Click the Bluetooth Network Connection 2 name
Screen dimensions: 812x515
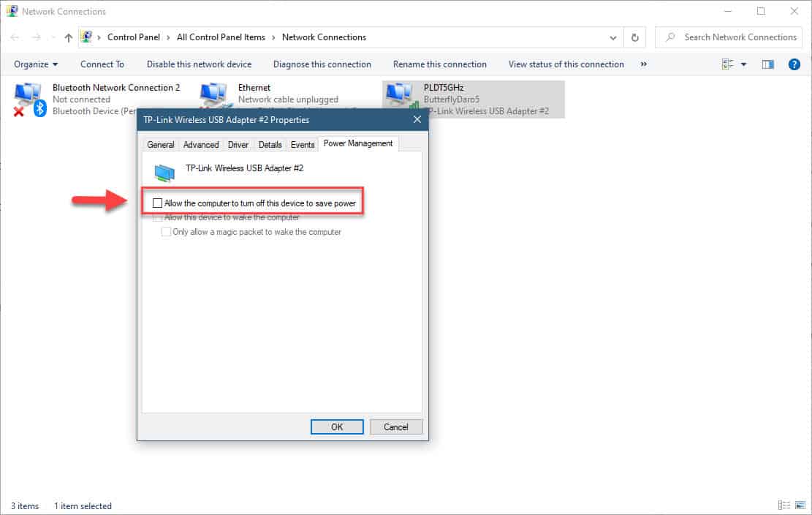[x=116, y=88]
